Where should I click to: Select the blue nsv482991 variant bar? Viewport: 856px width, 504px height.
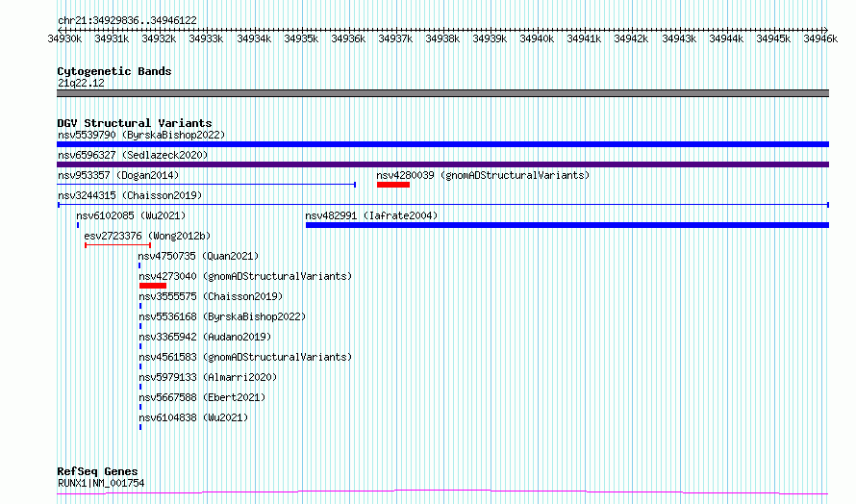coord(567,225)
